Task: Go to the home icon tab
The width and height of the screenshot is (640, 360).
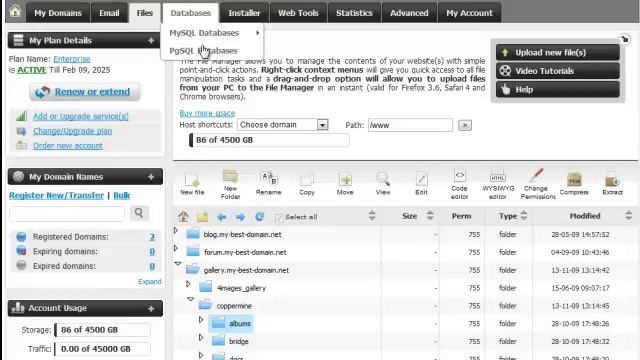Action: (15, 11)
